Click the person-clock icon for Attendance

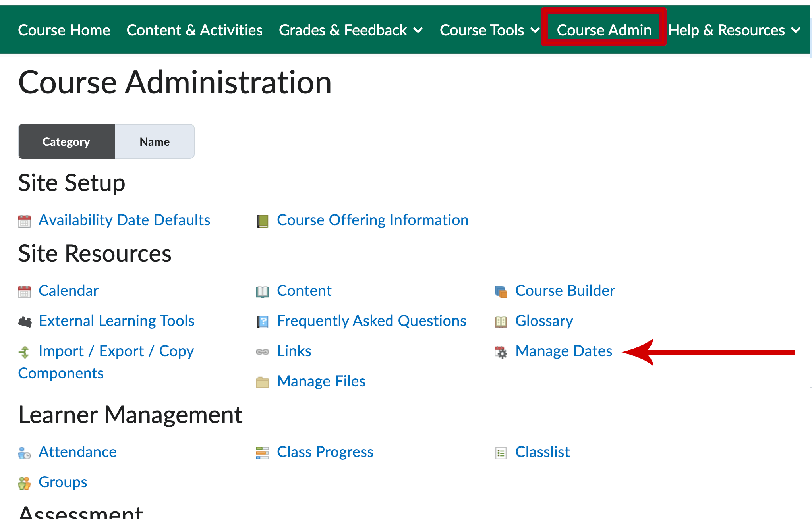(x=24, y=453)
